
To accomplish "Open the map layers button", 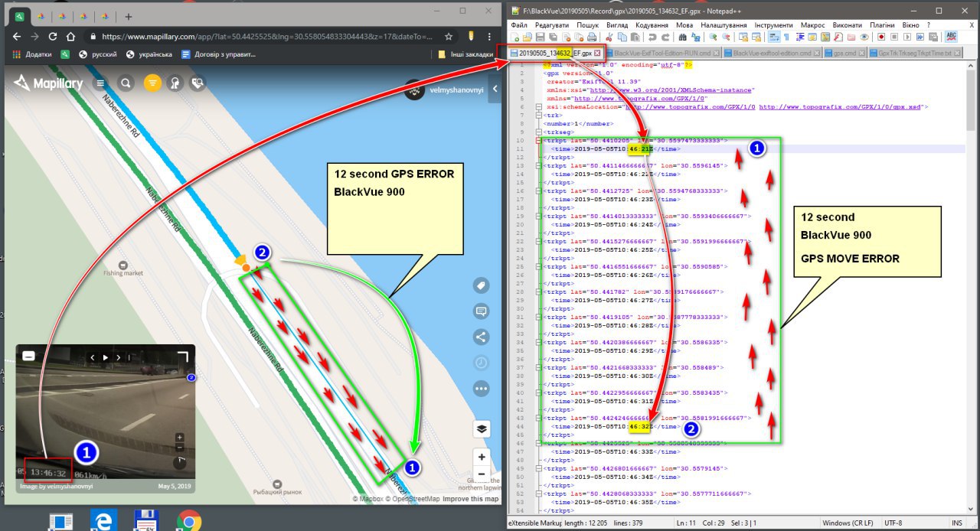I will (482, 428).
